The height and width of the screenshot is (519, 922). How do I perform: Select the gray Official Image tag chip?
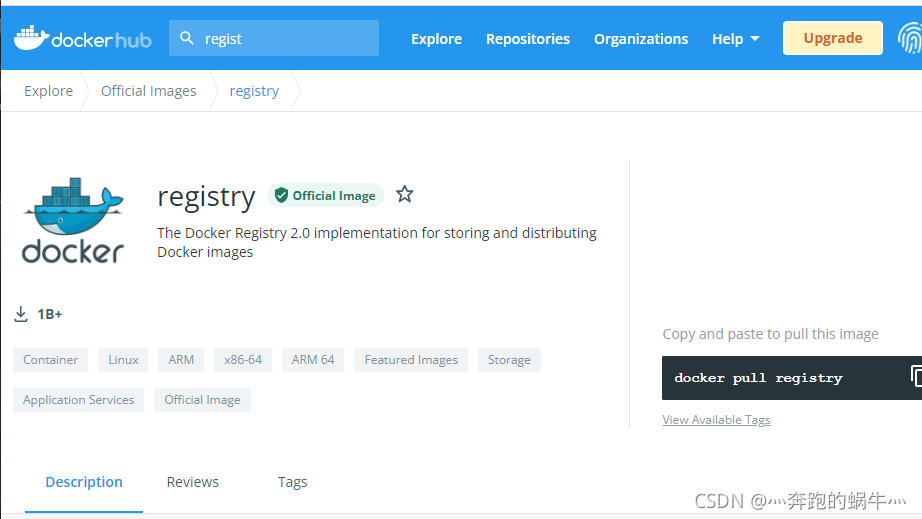coord(202,400)
